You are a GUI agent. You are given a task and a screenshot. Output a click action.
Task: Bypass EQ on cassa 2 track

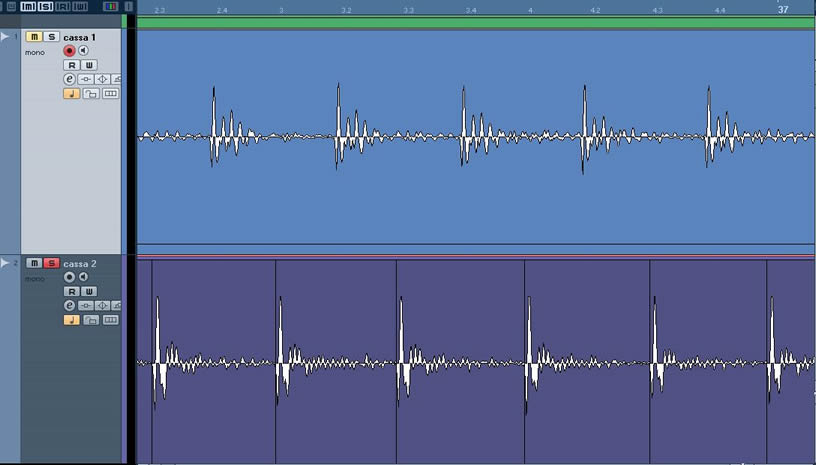click(102, 305)
